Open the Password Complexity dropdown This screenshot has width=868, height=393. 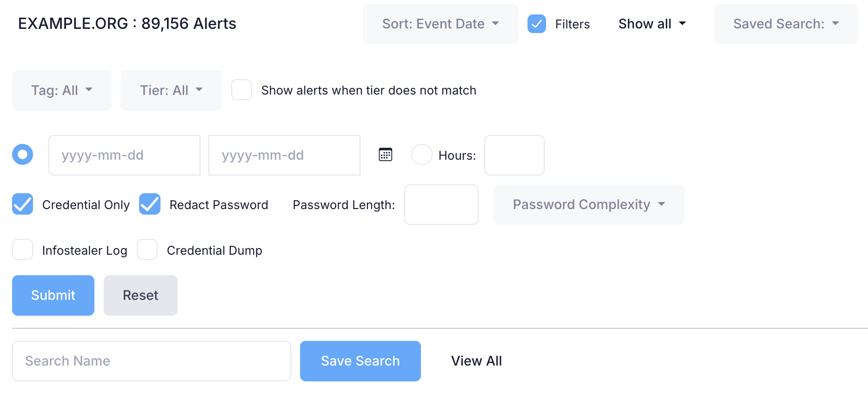588,204
